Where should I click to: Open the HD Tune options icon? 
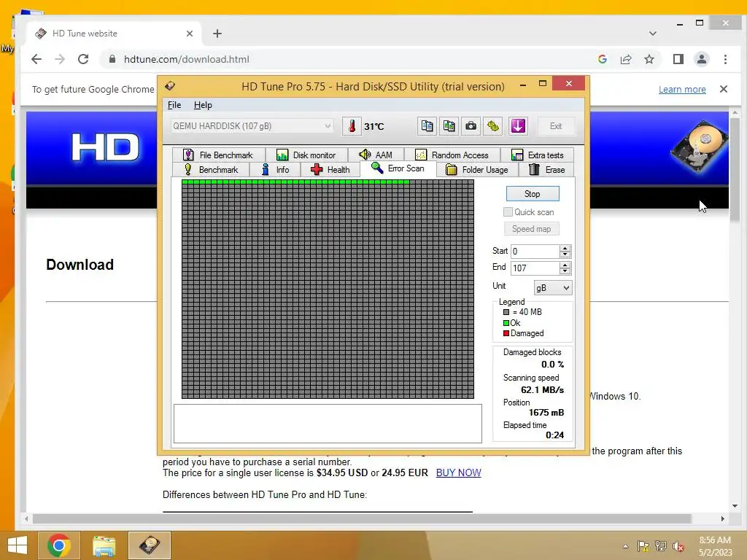493,126
